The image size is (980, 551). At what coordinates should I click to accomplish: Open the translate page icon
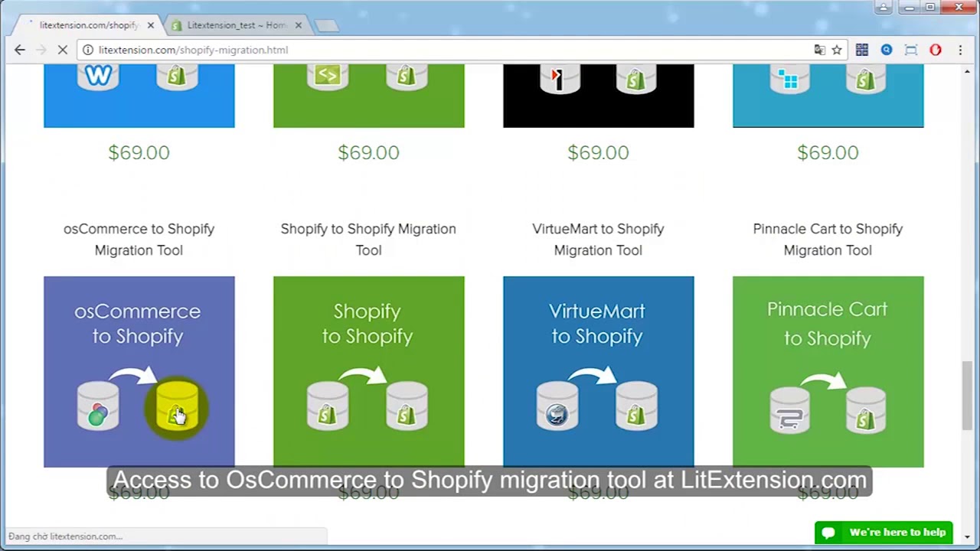pyautogui.click(x=820, y=50)
